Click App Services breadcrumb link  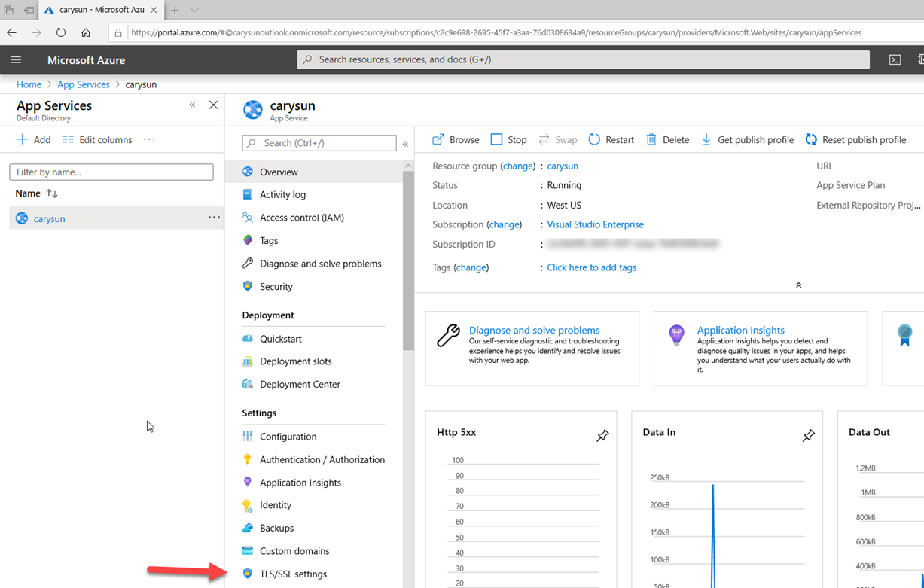pos(84,84)
